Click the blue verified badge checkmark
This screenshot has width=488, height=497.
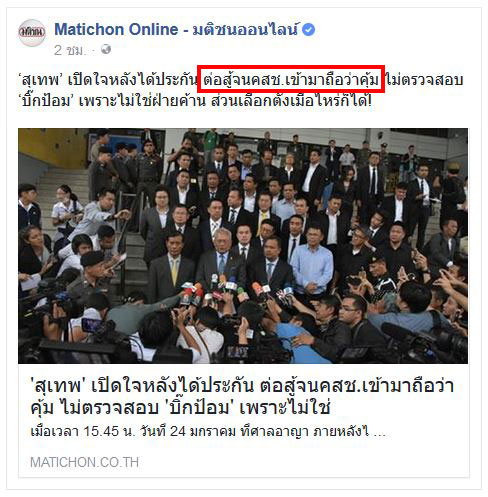[308, 30]
